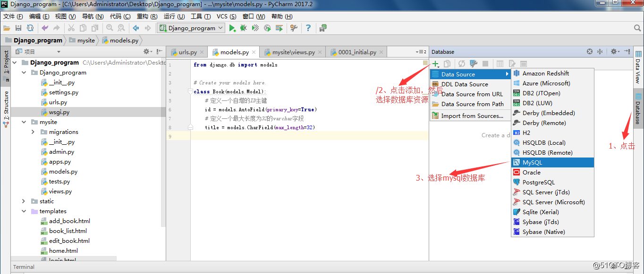Hide Project panel with the collapse icon
Viewport: 644px width, 274px height.
(160, 51)
